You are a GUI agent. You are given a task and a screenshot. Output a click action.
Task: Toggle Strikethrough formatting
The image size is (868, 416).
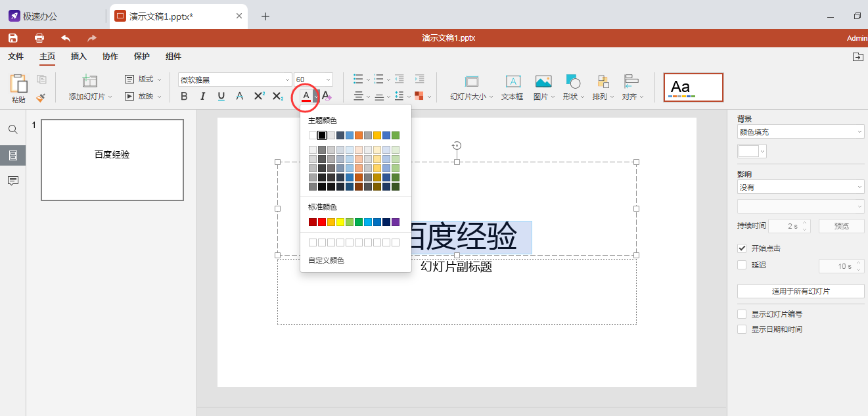pyautogui.click(x=240, y=97)
